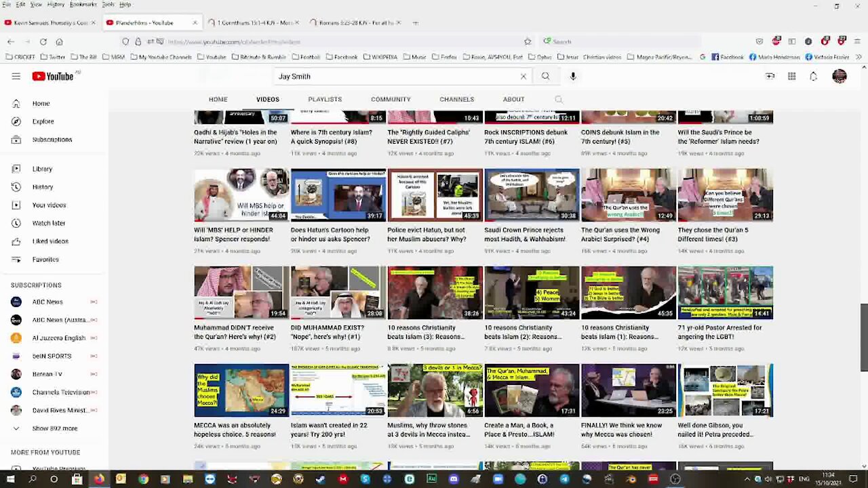Open the account avatar menu
Screen dimensions: 868x488
(x=840, y=77)
